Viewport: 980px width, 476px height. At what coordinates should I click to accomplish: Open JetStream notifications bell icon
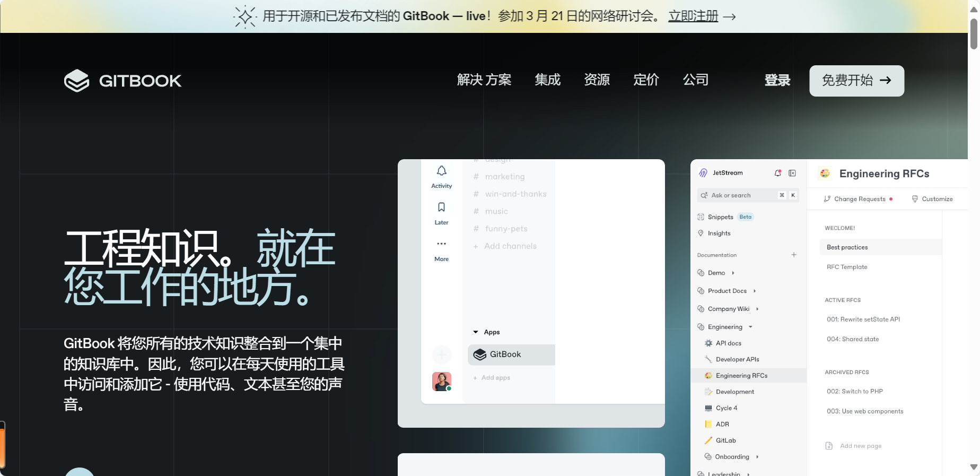[778, 173]
